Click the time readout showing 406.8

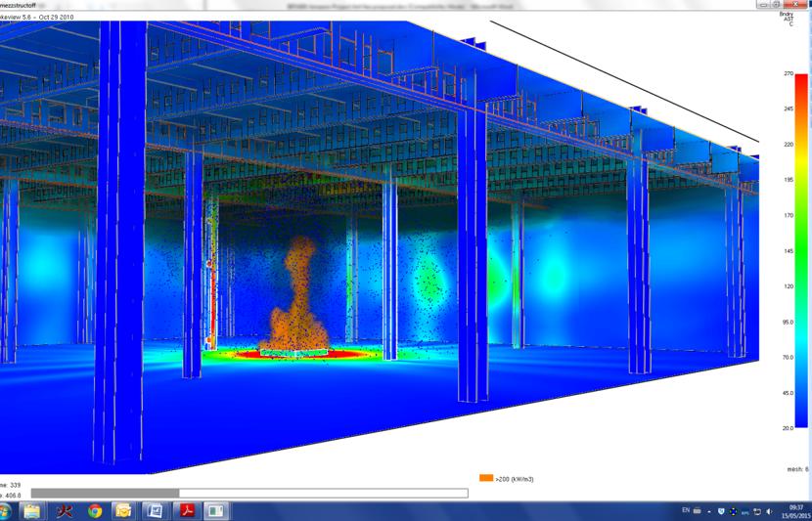click(11, 496)
